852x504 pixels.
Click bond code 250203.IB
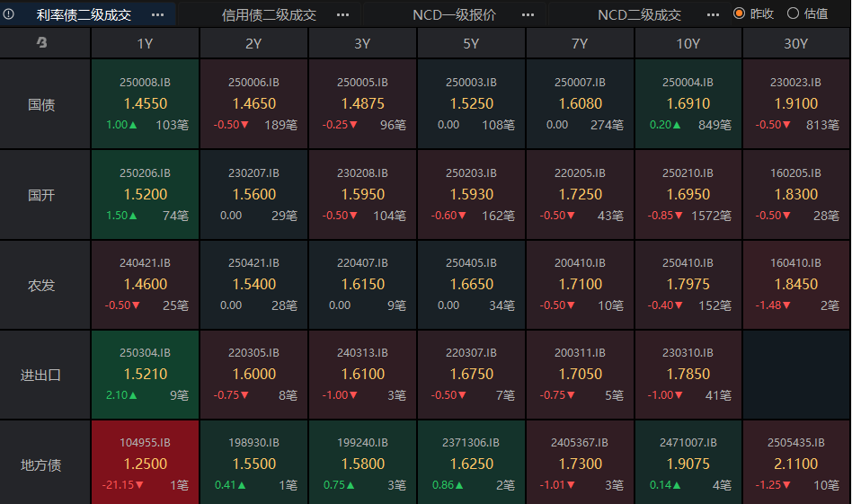click(471, 173)
